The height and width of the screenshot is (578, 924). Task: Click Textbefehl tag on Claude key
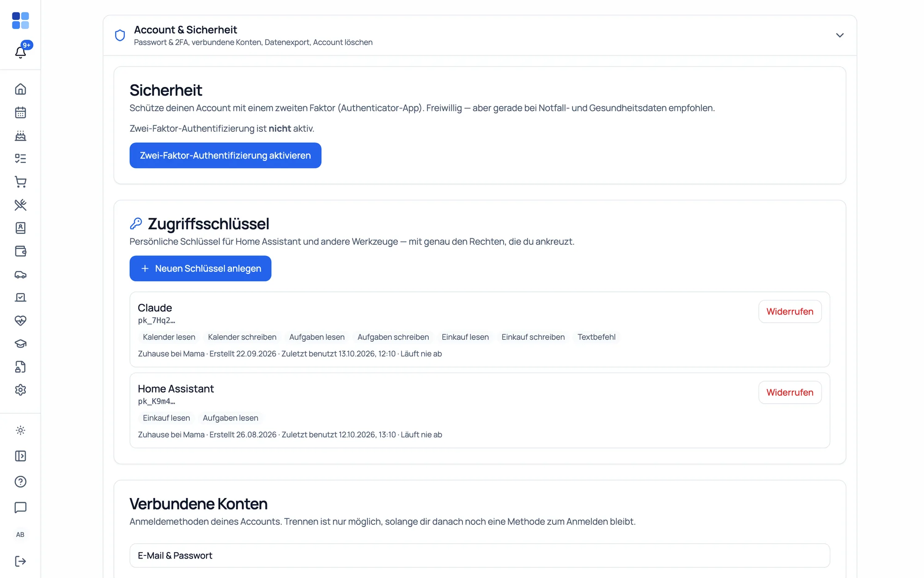596,337
